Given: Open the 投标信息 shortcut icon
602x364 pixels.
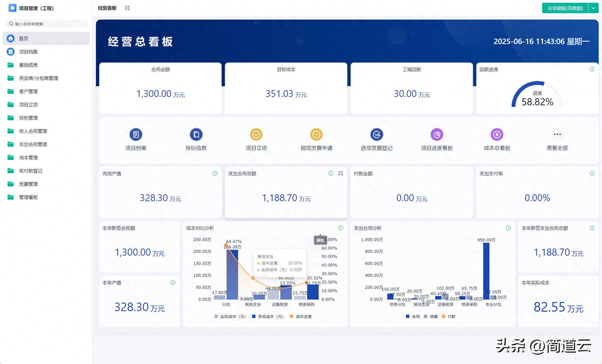Looking at the screenshot, I should point(196,134).
